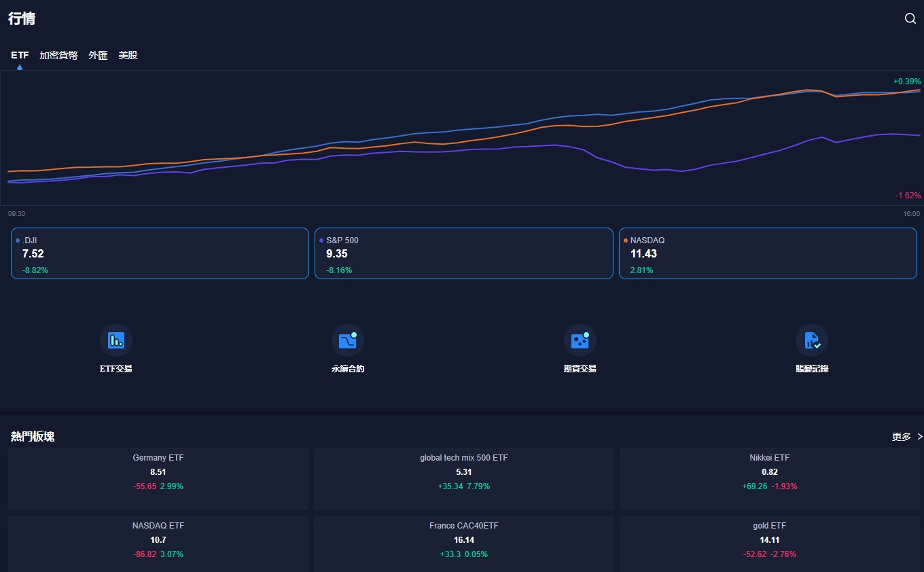Viewport: 924px width, 572px height.
Task: Open the gold ETF tile
Action: [x=769, y=542]
